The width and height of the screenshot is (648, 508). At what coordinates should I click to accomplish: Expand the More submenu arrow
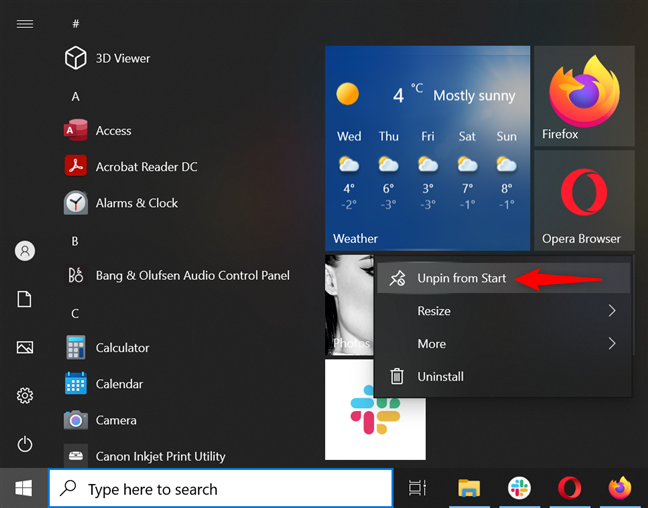coord(612,343)
